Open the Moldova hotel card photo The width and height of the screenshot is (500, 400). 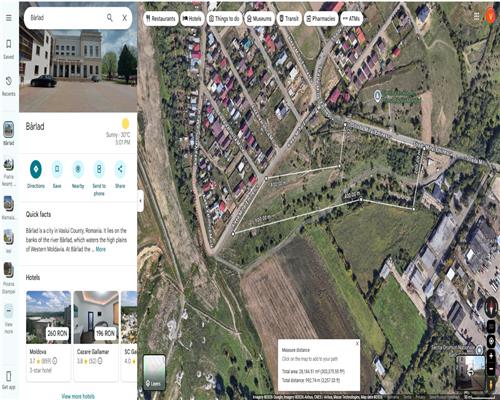[x=49, y=317]
